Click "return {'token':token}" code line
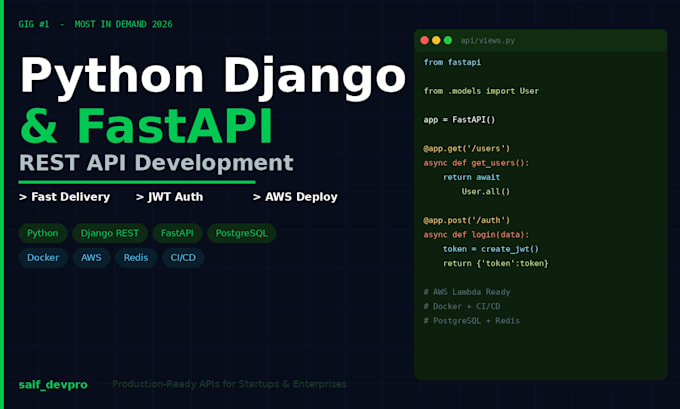 coord(495,263)
